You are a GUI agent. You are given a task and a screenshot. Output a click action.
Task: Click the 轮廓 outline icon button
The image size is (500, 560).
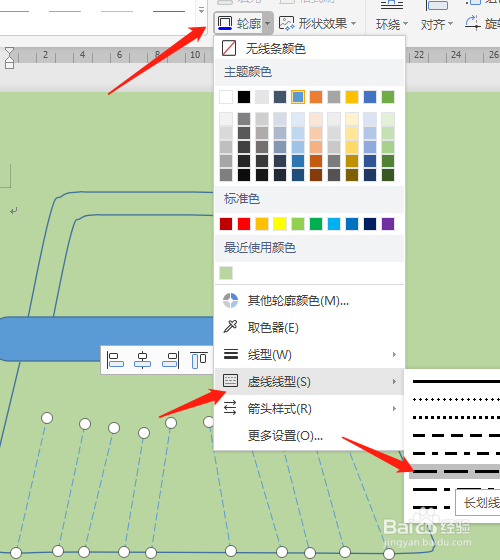tap(225, 23)
